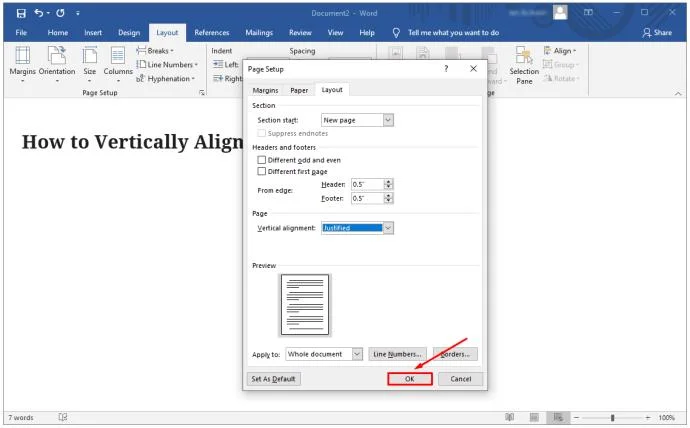The width and height of the screenshot is (690, 428).
Task: Switch to the Home ribbon tab
Action: 58,33
